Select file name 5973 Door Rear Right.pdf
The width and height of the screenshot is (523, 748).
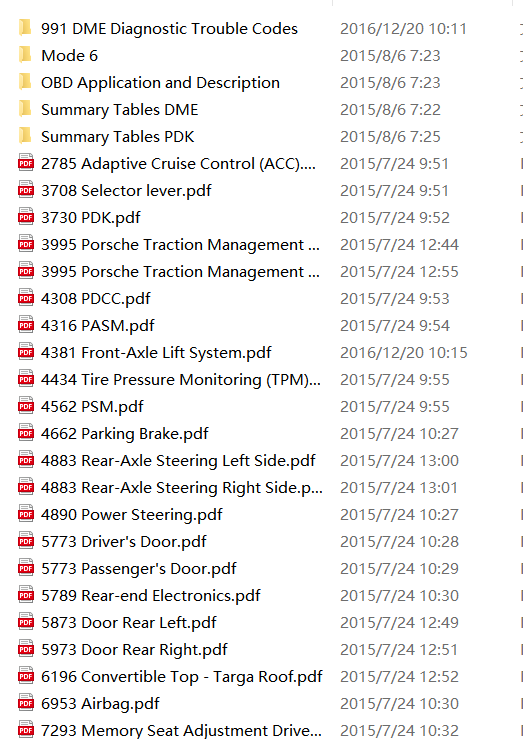134,650
